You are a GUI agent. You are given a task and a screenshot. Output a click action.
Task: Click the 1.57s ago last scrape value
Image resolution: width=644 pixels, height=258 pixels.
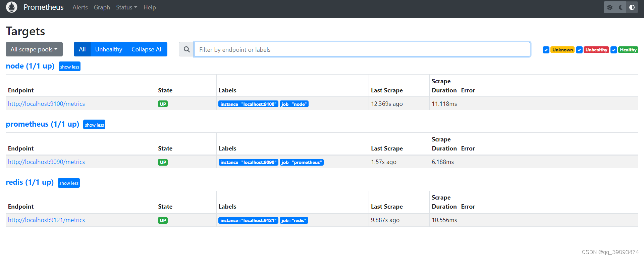click(384, 162)
